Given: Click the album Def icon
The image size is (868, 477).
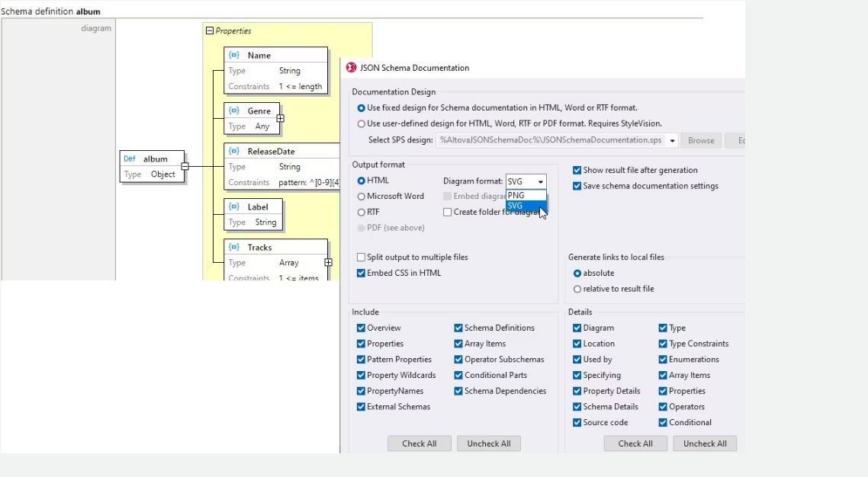Looking at the screenshot, I should (130, 159).
